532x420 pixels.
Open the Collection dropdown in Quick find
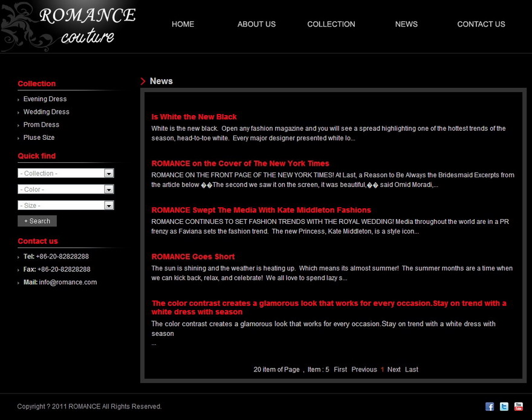click(66, 173)
